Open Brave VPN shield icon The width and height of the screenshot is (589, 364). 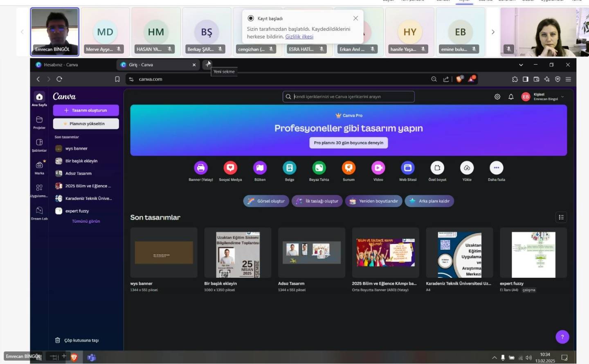pos(558,79)
